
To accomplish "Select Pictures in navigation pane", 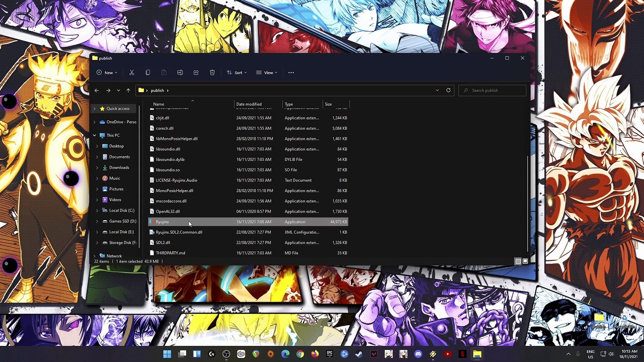I will pyautogui.click(x=116, y=189).
